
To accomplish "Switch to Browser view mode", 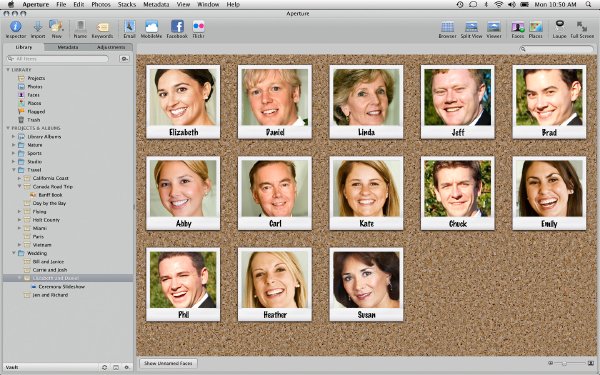I will tap(447, 26).
